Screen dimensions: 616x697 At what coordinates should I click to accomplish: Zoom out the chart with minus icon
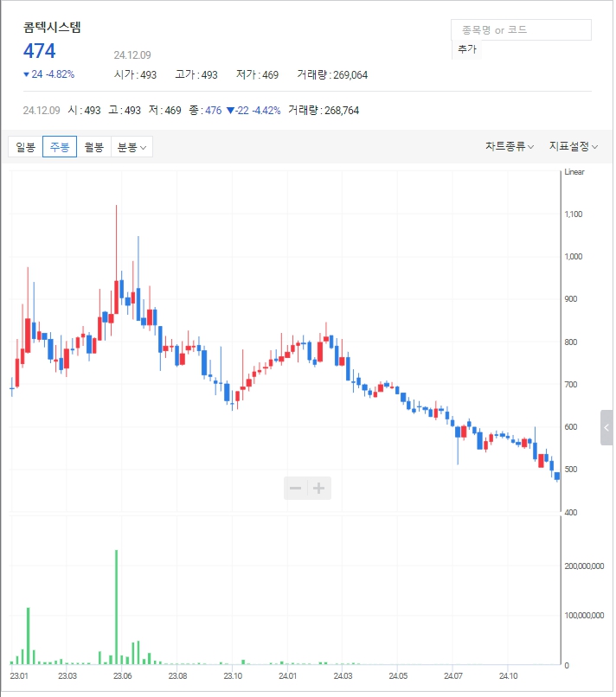tap(296, 488)
